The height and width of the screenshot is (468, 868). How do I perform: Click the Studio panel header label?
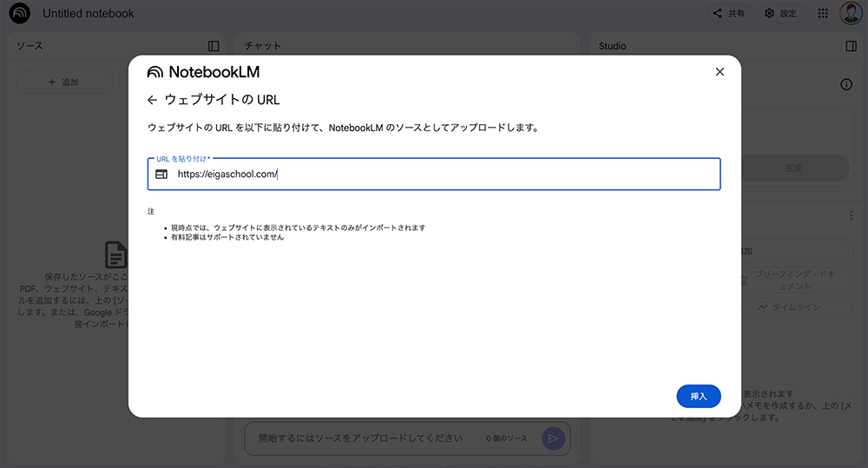point(612,46)
